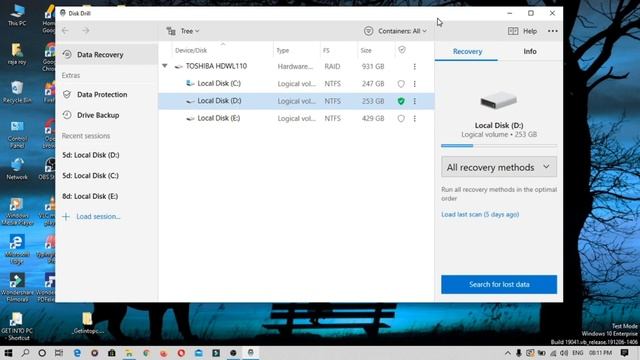The width and height of the screenshot is (640, 360).
Task: Click the Data Protection shield icon in the sidebar
Action: point(67,94)
